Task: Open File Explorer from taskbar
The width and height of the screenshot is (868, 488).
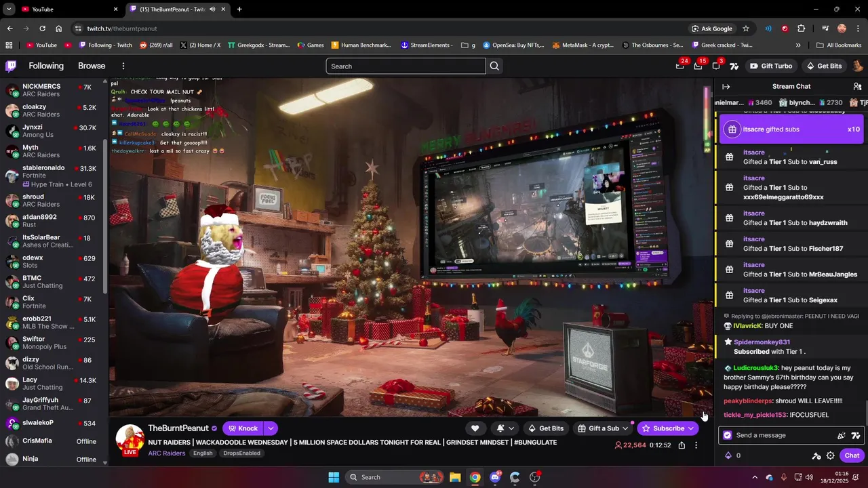Action: coord(455,477)
